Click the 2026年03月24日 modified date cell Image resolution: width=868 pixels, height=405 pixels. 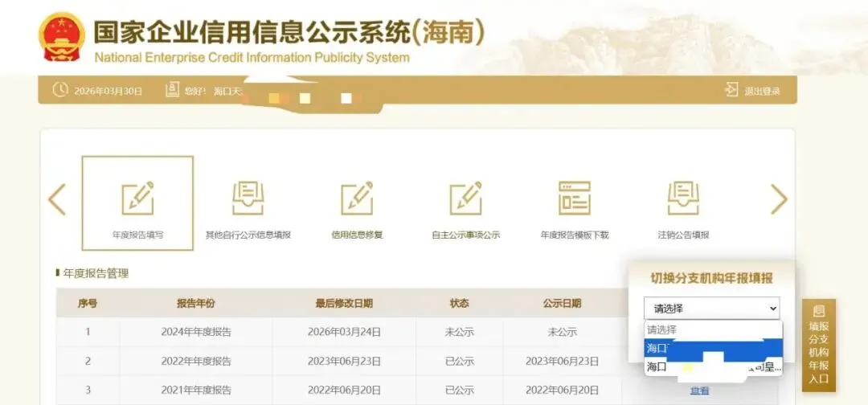tap(344, 332)
